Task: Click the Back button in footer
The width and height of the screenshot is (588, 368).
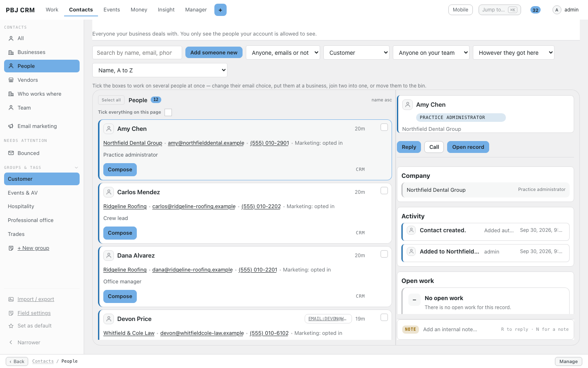Action: pyautogui.click(x=17, y=361)
